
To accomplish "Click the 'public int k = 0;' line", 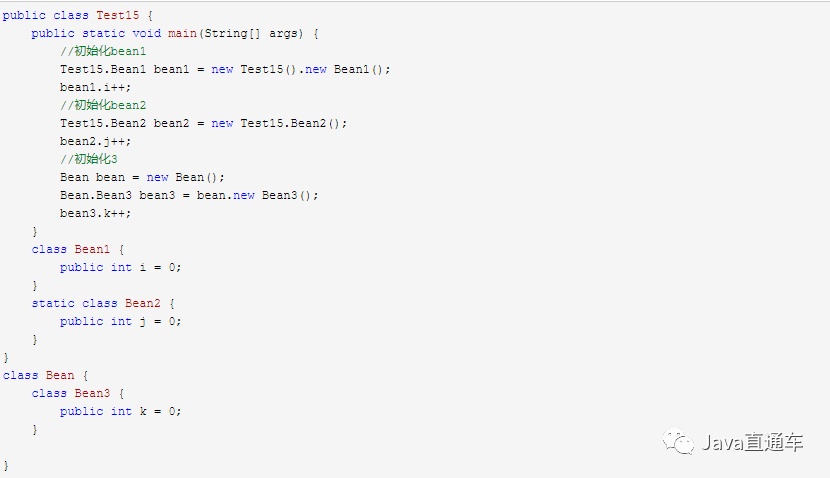I will (121, 411).
